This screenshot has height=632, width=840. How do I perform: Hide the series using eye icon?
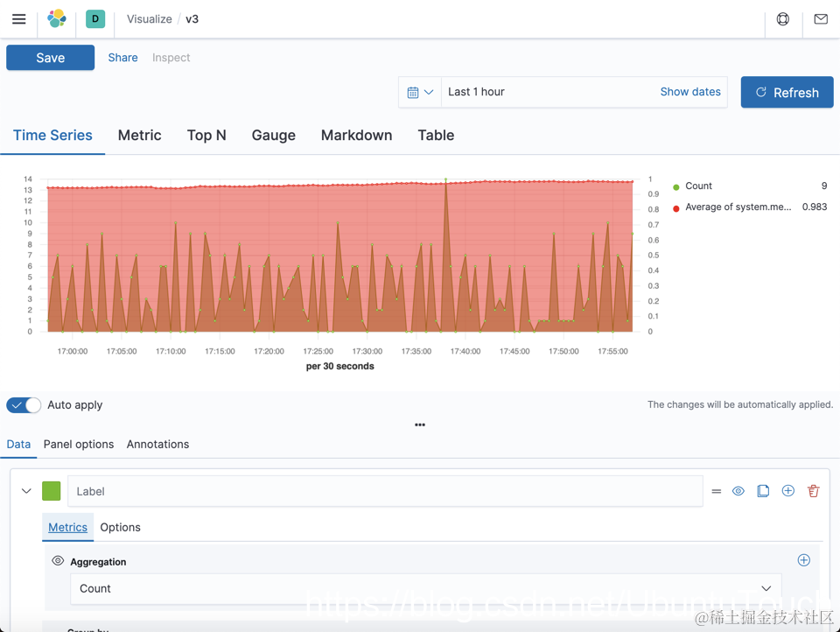(738, 491)
